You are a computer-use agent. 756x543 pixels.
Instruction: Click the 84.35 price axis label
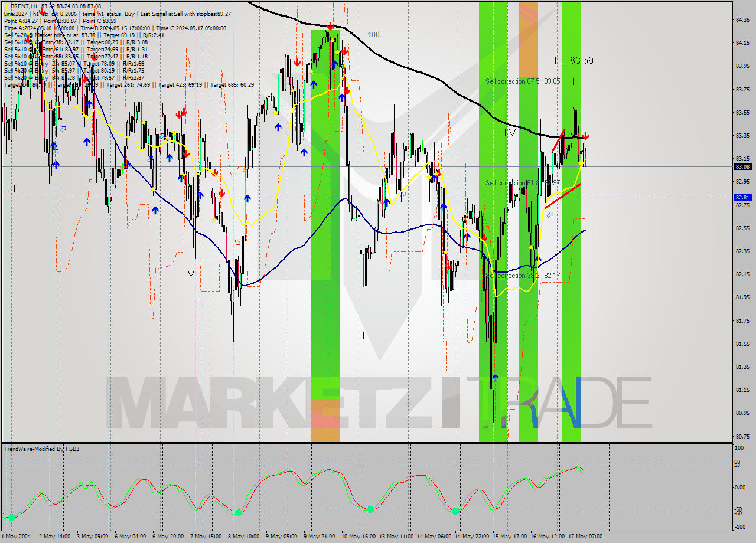pyautogui.click(x=743, y=20)
